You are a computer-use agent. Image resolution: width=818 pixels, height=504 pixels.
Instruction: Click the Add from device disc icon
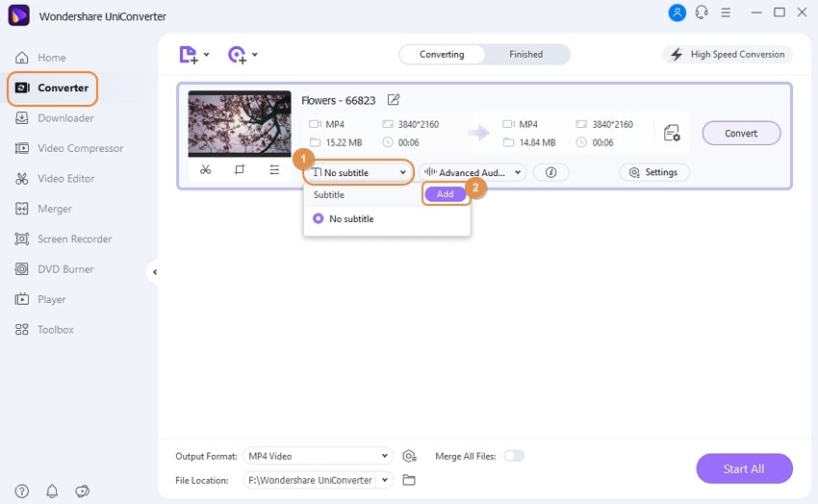(x=237, y=54)
